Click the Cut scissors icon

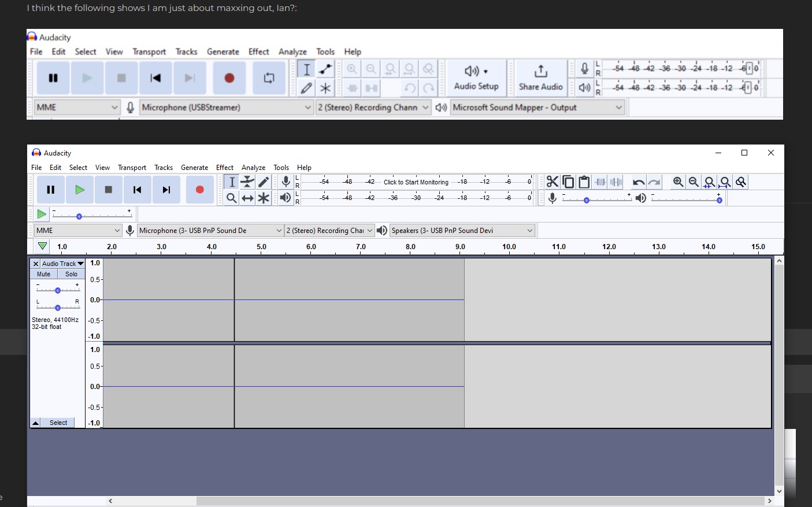553,182
